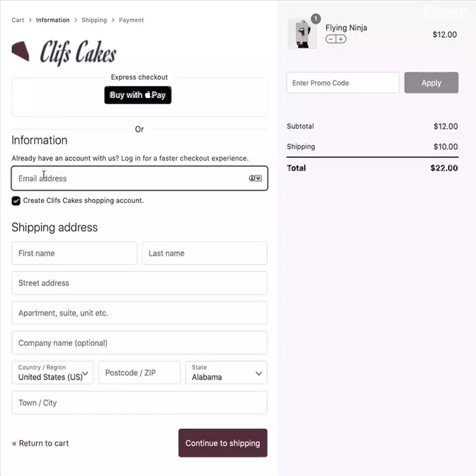
Task: Focus the Email address input field
Action: pyautogui.click(x=119, y=178)
